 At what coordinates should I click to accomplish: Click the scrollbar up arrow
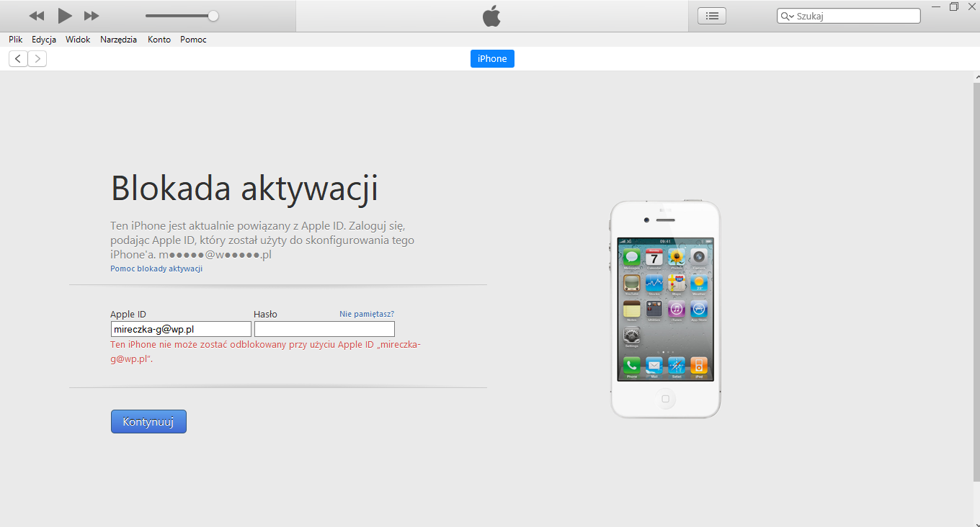click(x=976, y=76)
